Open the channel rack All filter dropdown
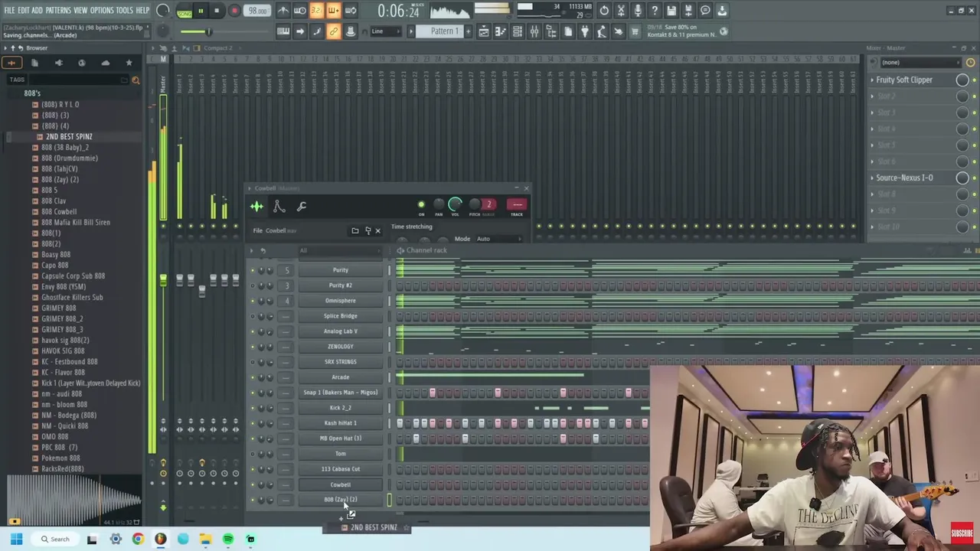Viewport: 980px width, 551px height. click(338, 250)
